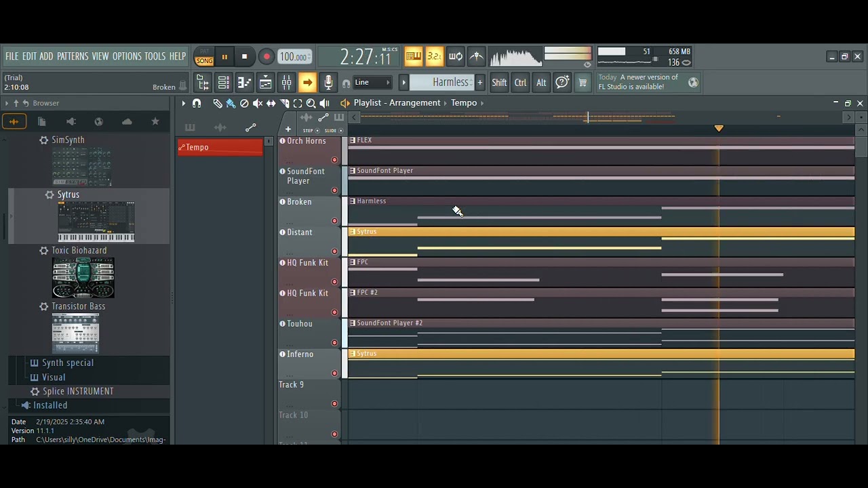Open the TOOLS menu
868x488 pixels.
pyautogui.click(x=155, y=56)
